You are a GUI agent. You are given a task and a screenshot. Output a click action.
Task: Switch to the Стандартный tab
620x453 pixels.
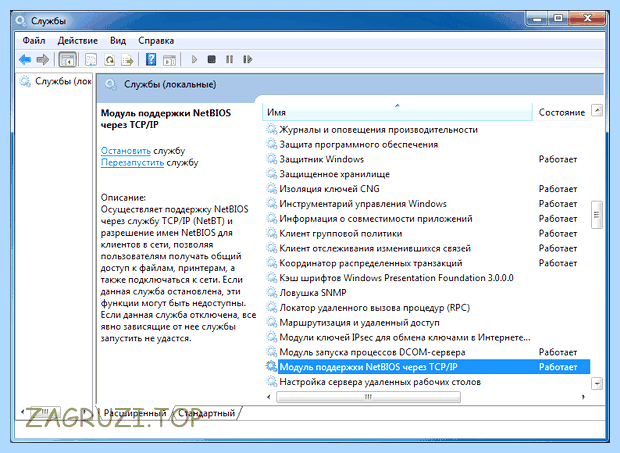click(206, 413)
